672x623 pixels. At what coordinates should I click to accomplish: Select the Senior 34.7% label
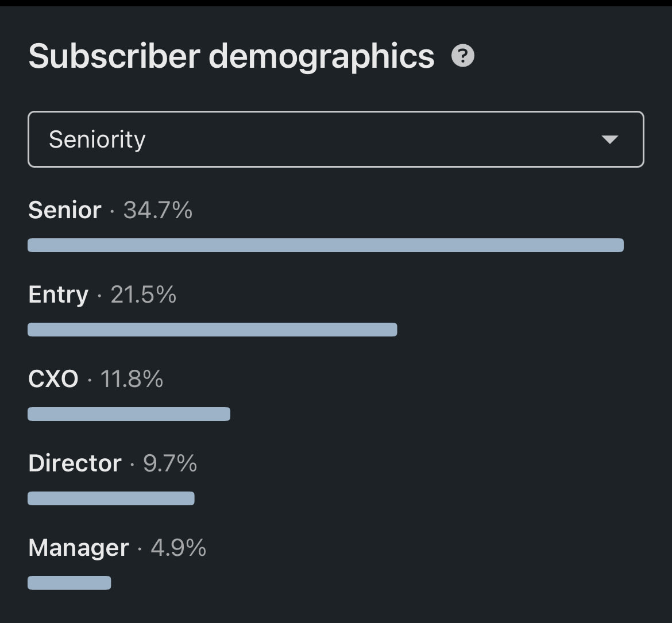(x=110, y=210)
